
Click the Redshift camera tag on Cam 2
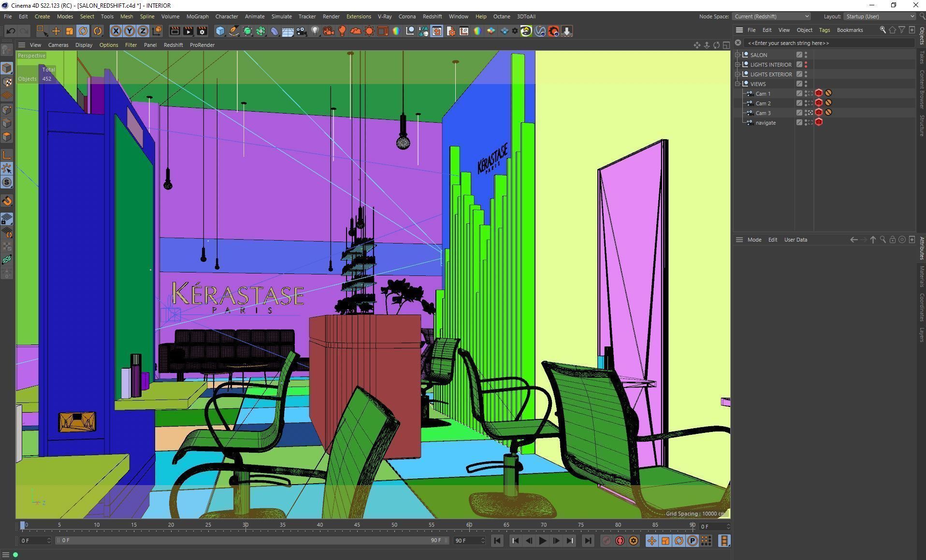click(x=819, y=103)
